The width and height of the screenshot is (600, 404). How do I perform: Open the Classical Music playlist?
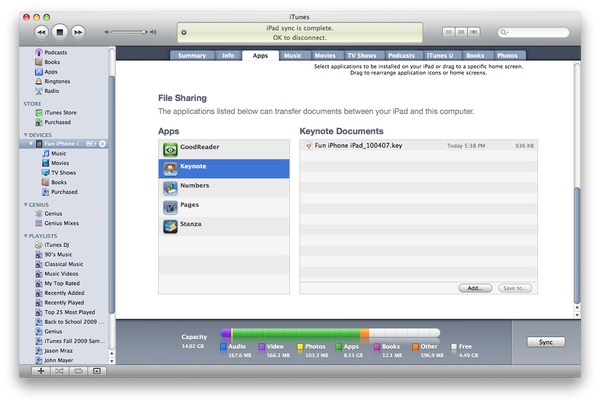[64, 264]
